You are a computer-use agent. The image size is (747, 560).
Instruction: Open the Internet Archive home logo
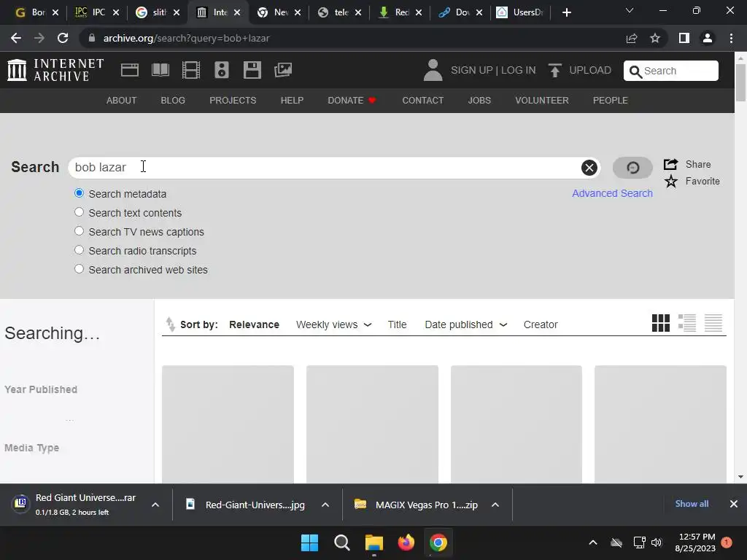point(55,70)
